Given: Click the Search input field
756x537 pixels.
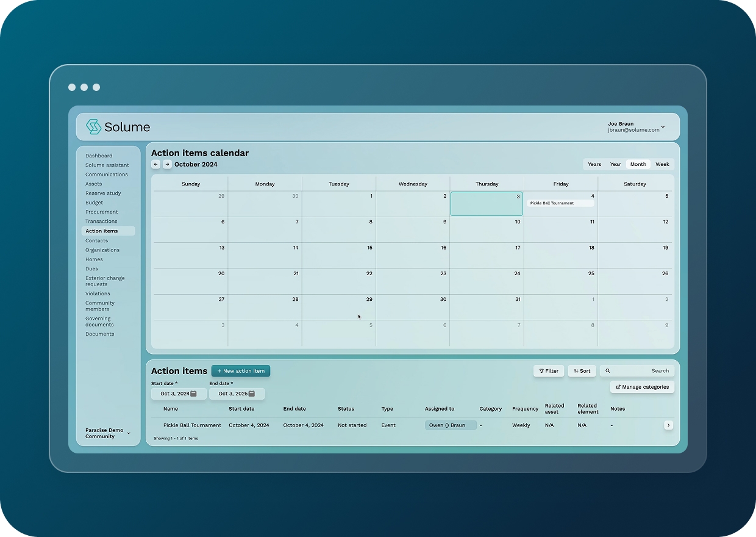Looking at the screenshot, I should pyautogui.click(x=640, y=371).
